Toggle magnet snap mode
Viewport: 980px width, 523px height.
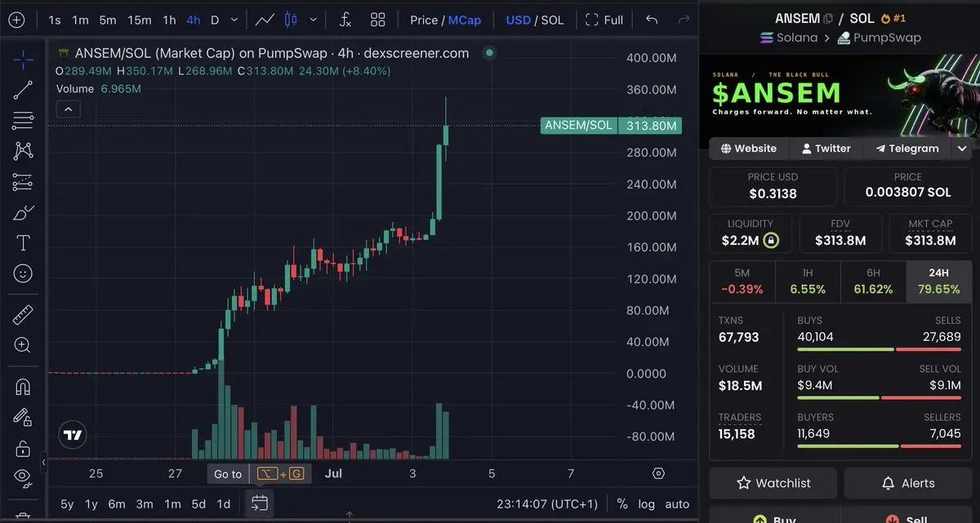tap(23, 388)
